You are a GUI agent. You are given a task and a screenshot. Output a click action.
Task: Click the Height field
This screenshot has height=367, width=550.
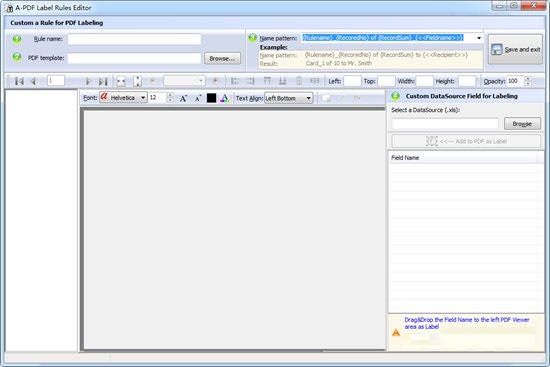pos(467,81)
